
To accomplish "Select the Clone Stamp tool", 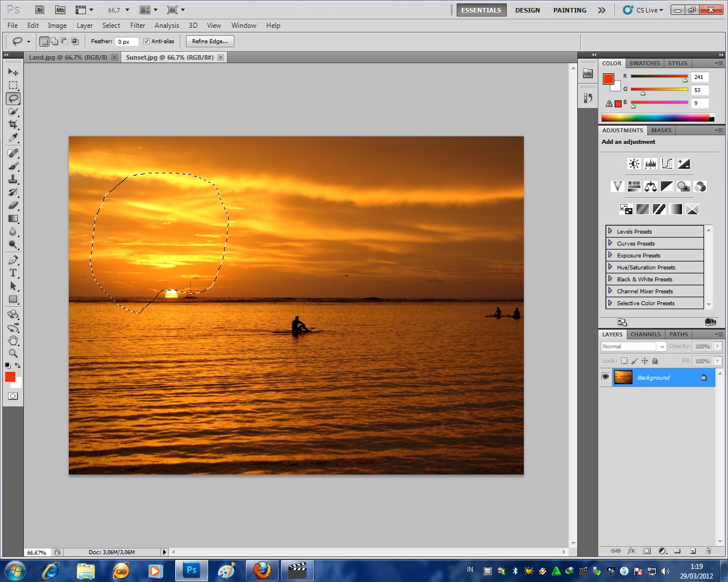I will pyautogui.click(x=13, y=179).
